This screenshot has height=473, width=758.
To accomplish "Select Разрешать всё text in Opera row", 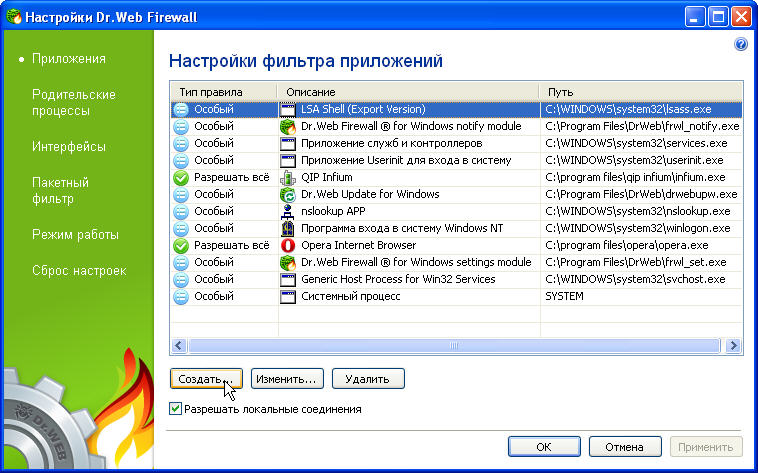I will pos(232,246).
